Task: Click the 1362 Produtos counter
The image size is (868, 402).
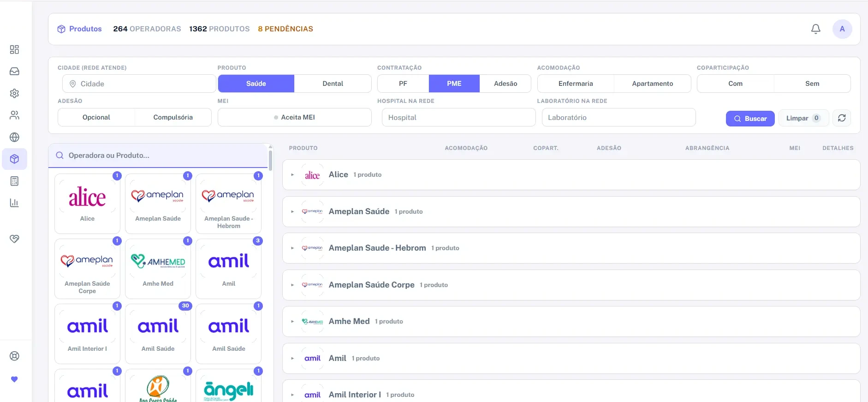Action: coord(220,29)
